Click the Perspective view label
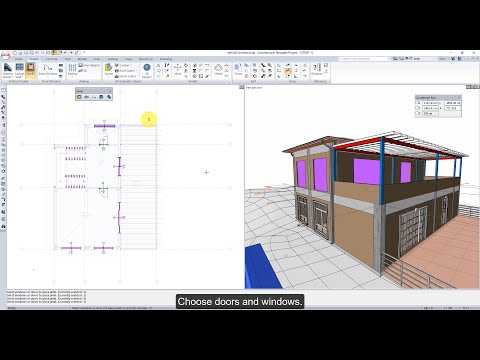The height and width of the screenshot is (360, 480). [x=254, y=88]
